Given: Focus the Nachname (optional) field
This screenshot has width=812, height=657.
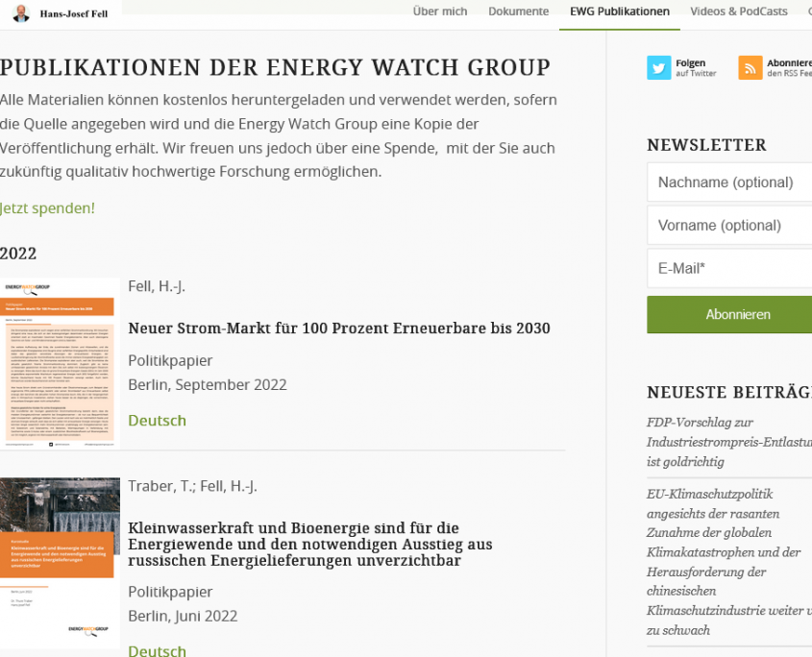Looking at the screenshot, I should 730,182.
